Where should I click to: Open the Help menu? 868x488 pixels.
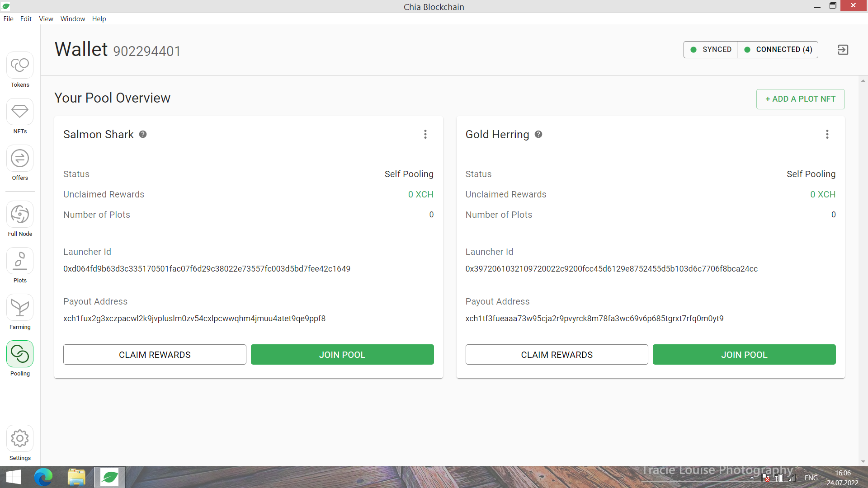tap(99, 19)
